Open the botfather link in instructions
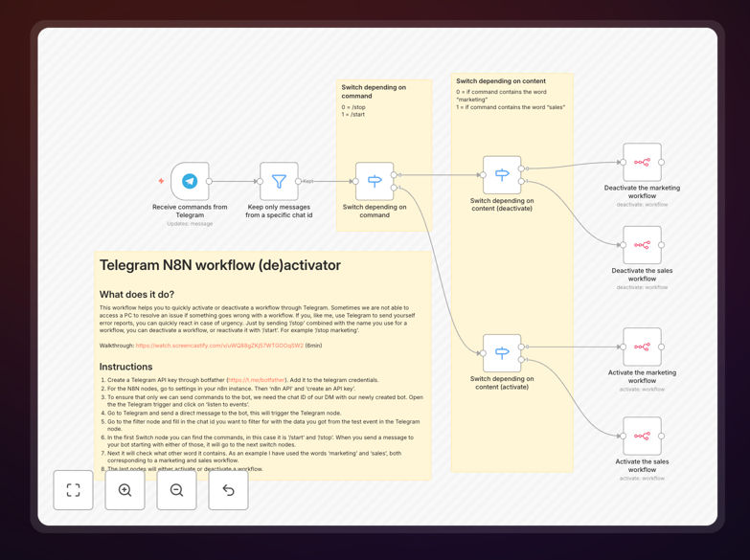Image resolution: width=750 pixels, height=560 pixels. point(257,380)
